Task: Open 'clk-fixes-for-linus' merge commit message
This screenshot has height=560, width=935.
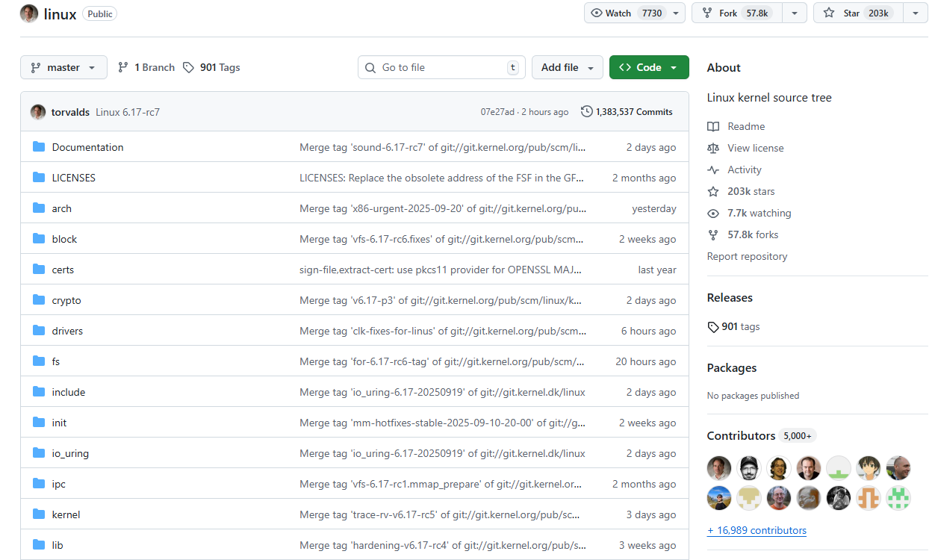Action: 442,331
